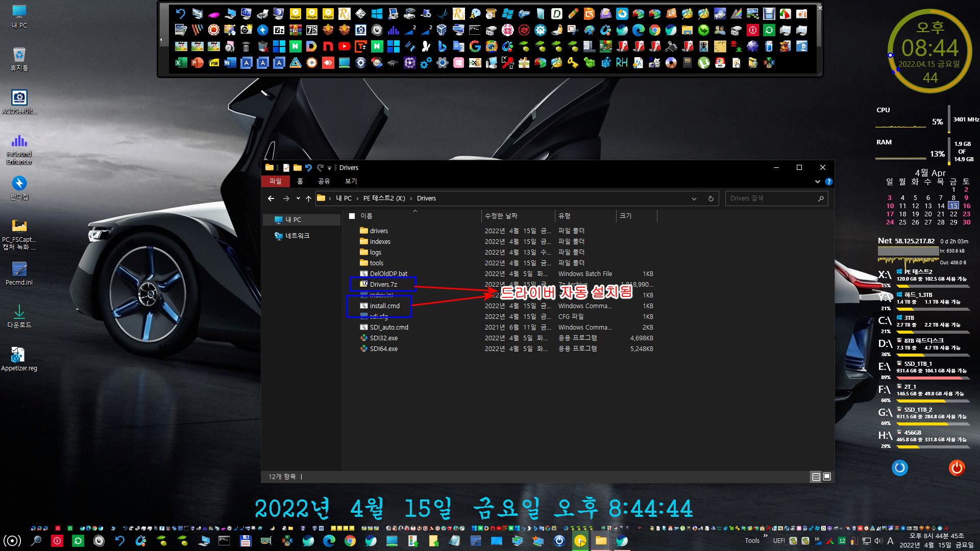Expand the chevron after PE 테스트2 (X:)
This screenshot has height=551, width=980.
point(411,198)
